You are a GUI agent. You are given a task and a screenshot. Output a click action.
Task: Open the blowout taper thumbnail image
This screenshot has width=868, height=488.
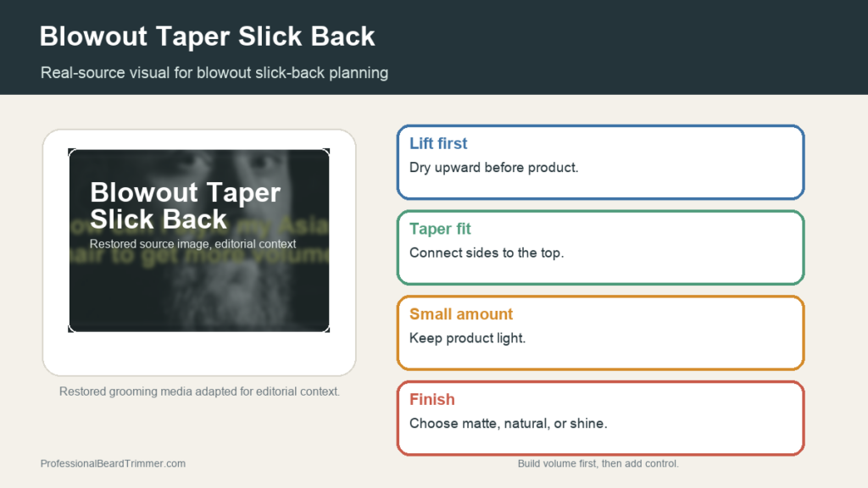(198, 241)
